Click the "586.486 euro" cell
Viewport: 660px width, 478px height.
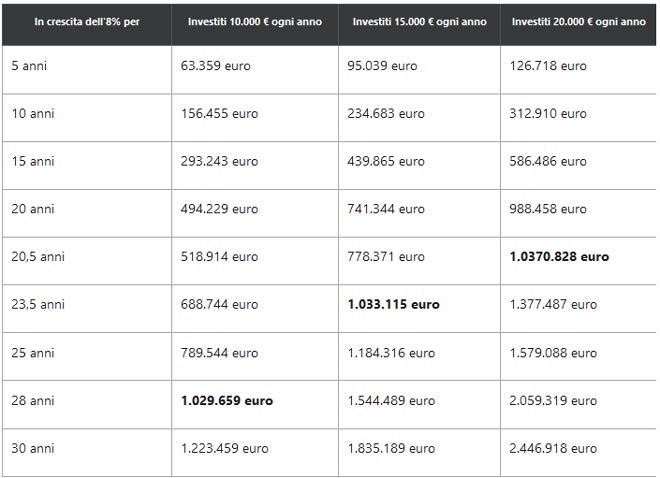point(548,162)
